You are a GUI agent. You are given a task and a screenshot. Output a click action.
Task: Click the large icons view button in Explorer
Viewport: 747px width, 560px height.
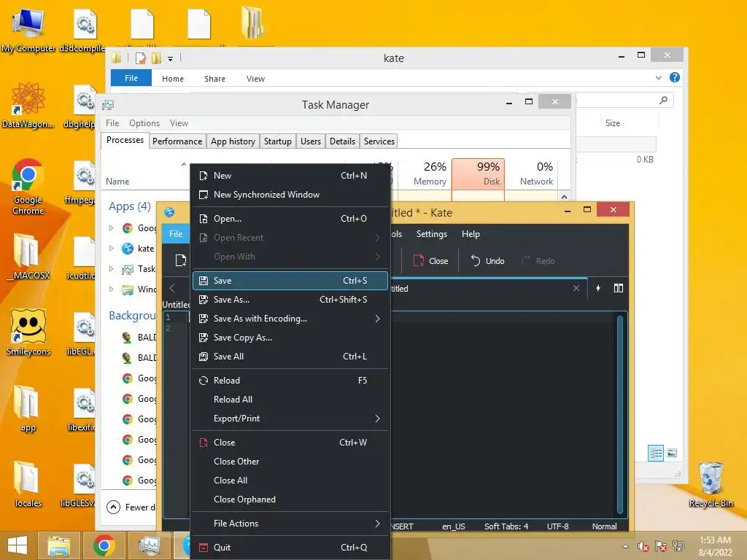(x=672, y=453)
